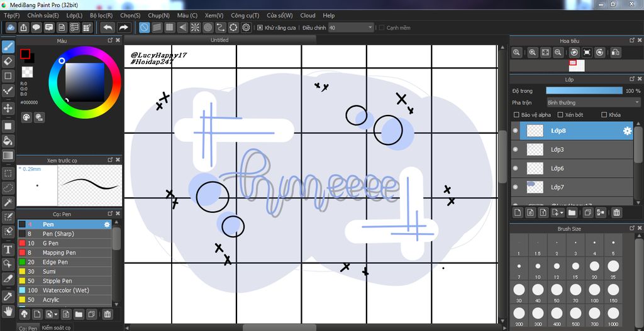Screen dimensions: 644x331
Task: Zoom out on navigator panel
Action: pos(558,53)
